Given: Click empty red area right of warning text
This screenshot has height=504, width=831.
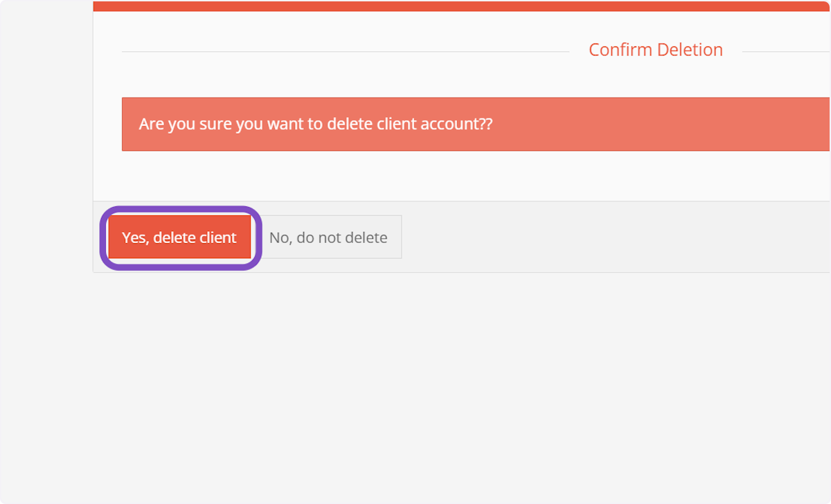Looking at the screenshot, I should pos(658,124).
